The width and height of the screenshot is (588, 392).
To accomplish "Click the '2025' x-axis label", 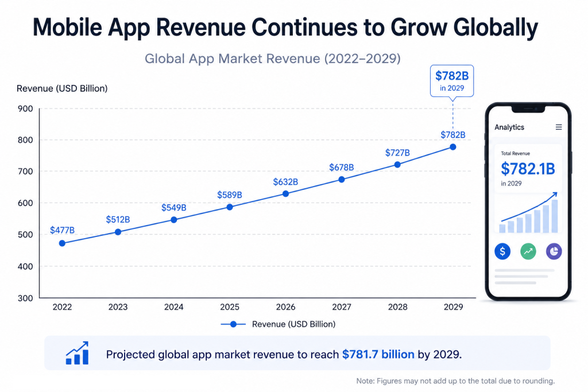I will tap(230, 307).
